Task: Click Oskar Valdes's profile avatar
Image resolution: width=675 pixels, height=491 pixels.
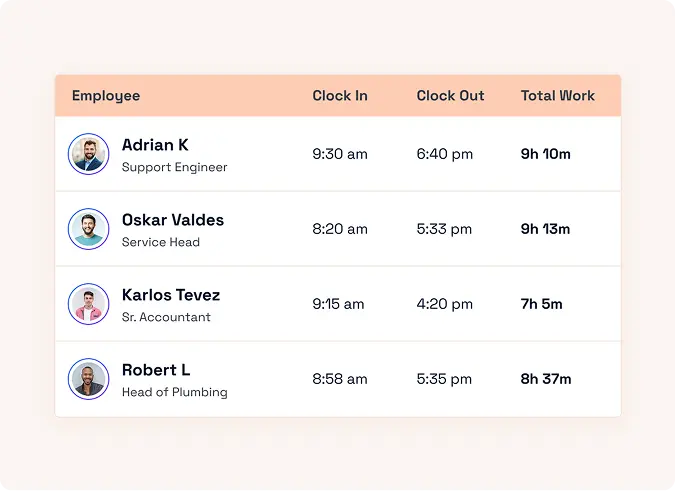Action: 88,229
